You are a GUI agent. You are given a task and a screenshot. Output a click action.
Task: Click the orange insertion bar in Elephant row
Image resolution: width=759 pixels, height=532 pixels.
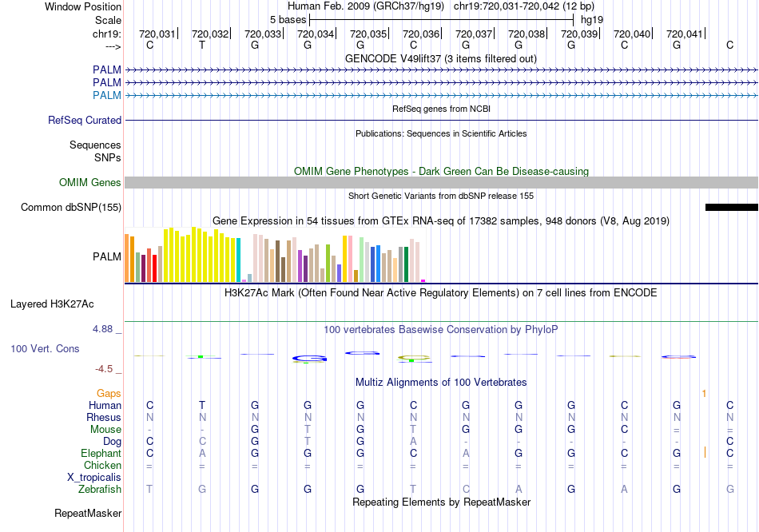pos(705,453)
